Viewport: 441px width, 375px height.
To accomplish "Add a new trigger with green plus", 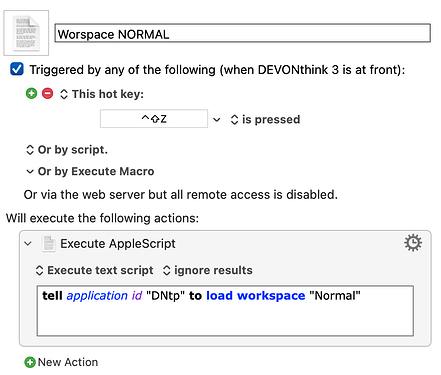I will tap(31, 94).
